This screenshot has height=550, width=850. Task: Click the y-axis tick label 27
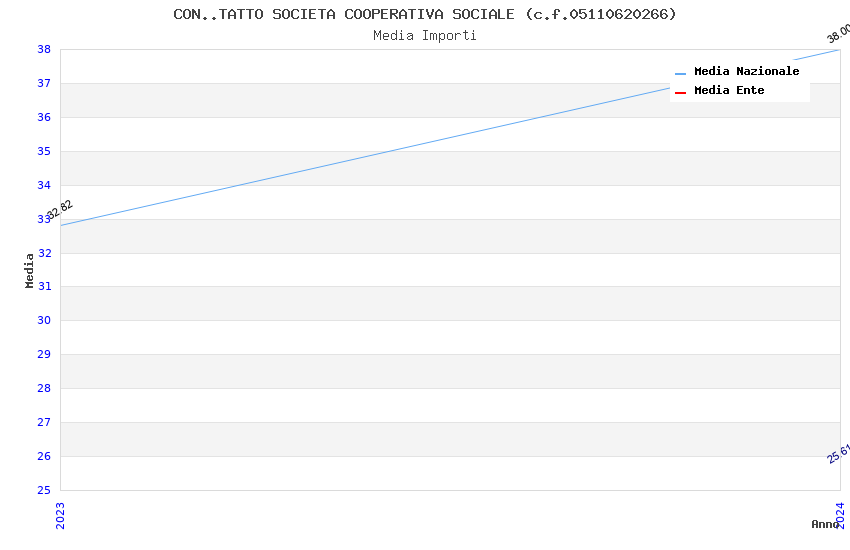(x=44, y=422)
